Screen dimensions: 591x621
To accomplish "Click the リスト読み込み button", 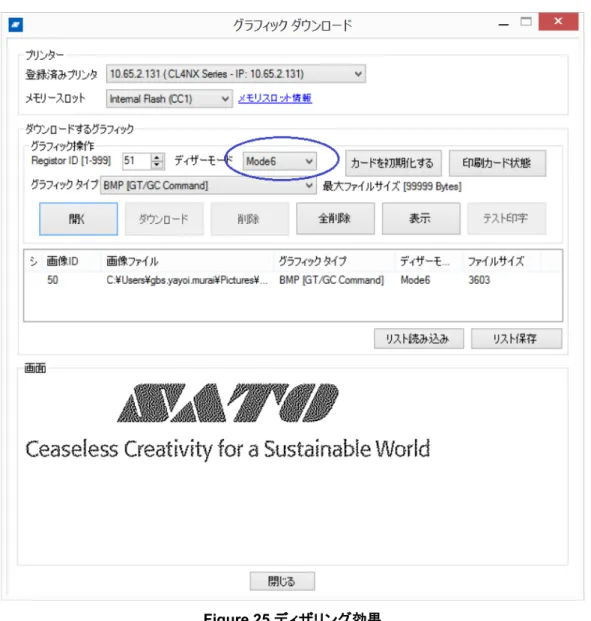I will point(419,339).
